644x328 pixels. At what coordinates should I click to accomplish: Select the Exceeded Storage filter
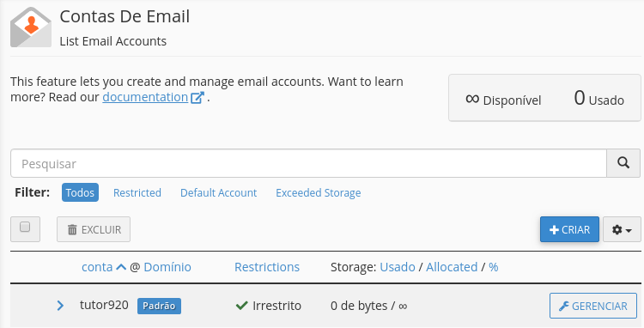coord(319,192)
